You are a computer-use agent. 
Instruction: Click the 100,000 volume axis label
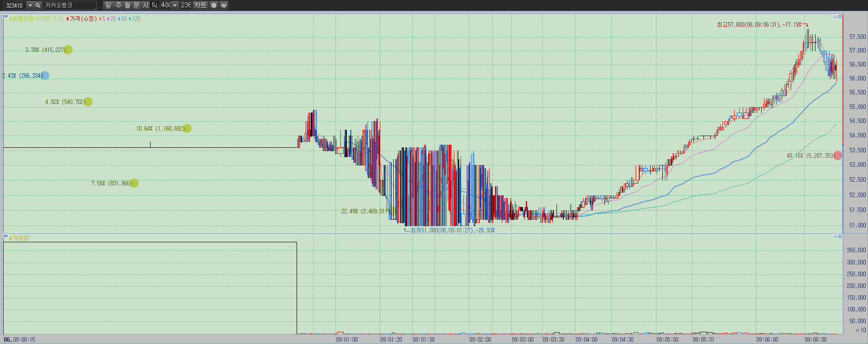coord(856,309)
